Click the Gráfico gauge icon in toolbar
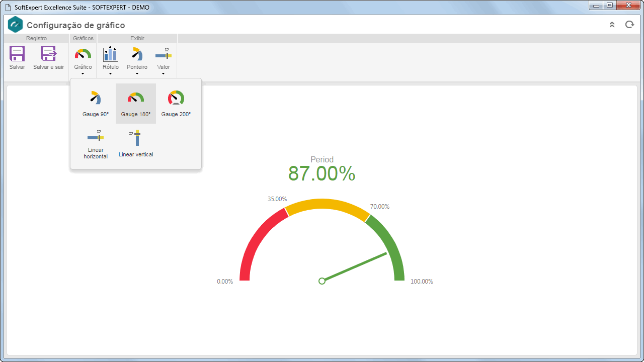Image resolution: width=644 pixels, height=362 pixels. [x=83, y=54]
